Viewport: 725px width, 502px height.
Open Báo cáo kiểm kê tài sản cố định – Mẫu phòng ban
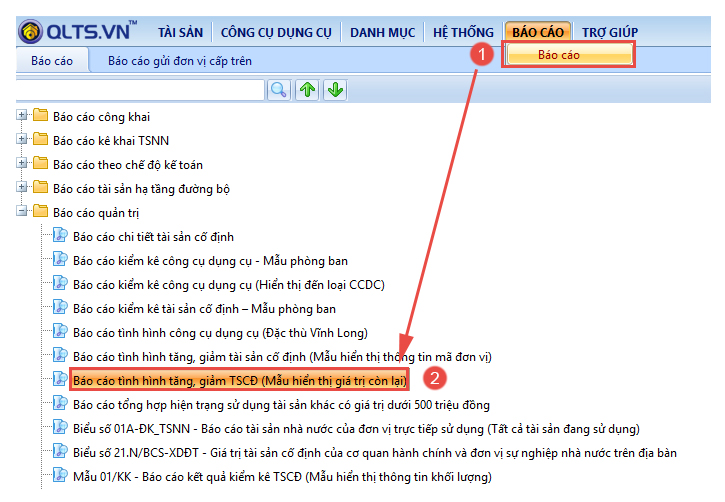pyautogui.click(x=204, y=309)
